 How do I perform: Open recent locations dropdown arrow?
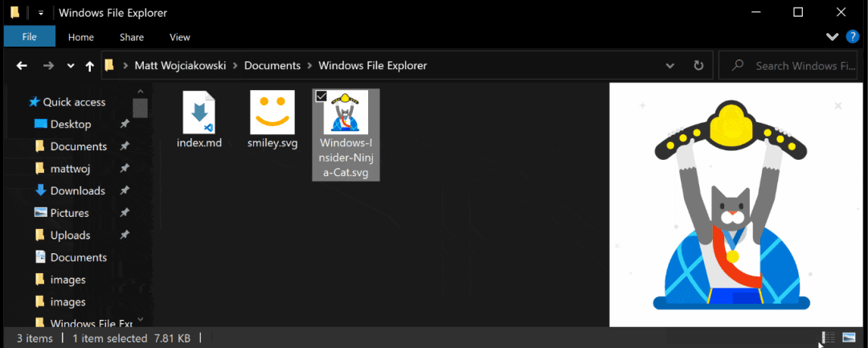(71, 66)
